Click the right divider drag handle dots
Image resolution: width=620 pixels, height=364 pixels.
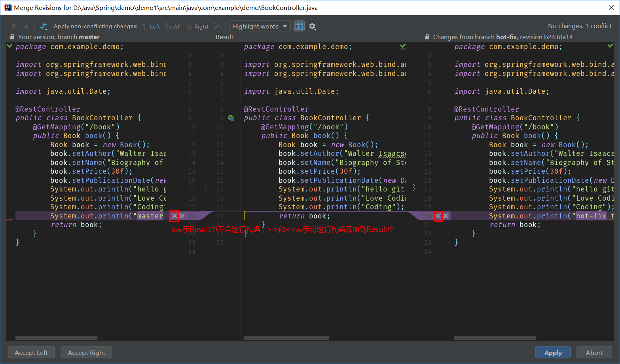point(414,187)
